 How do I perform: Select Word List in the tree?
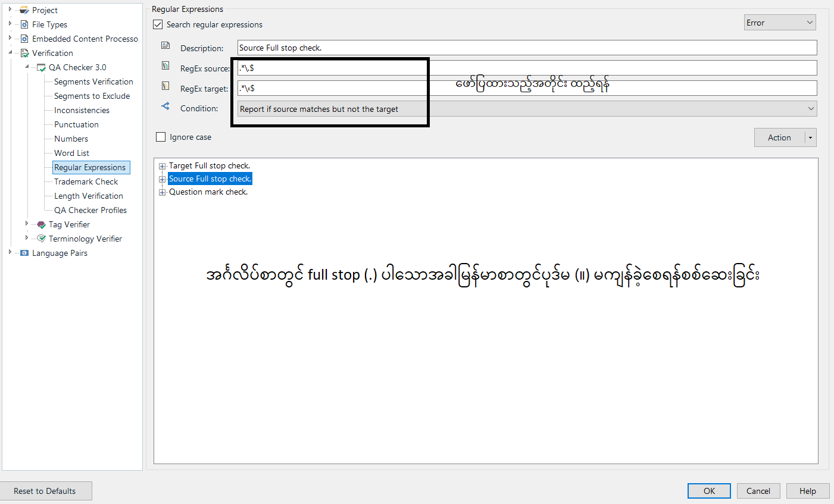pos(71,153)
